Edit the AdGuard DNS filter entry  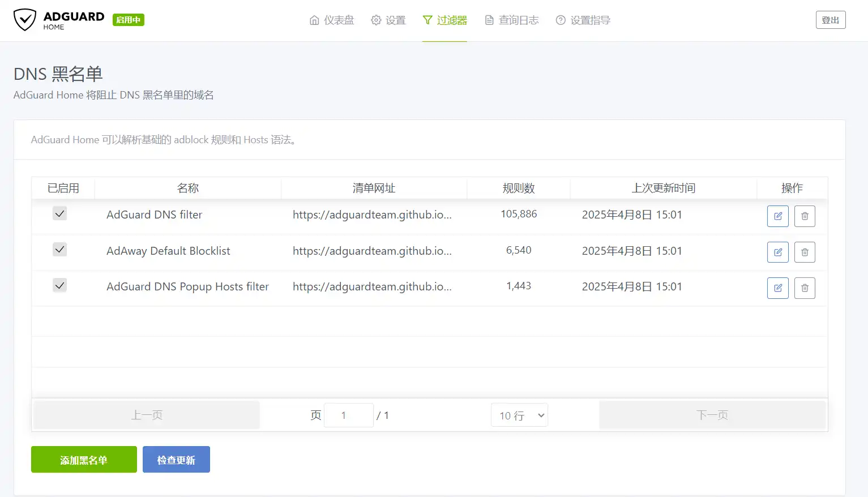(777, 216)
